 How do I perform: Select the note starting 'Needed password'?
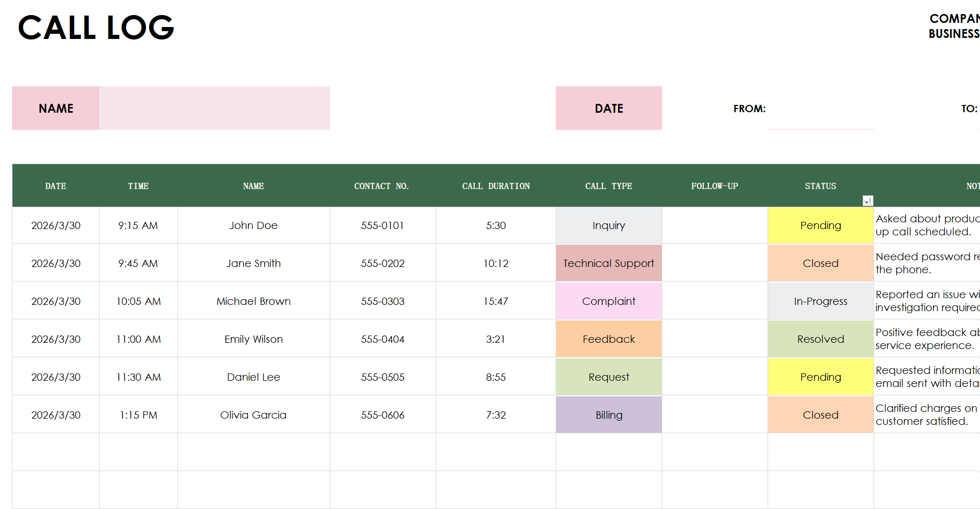click(x=927, y=263)
